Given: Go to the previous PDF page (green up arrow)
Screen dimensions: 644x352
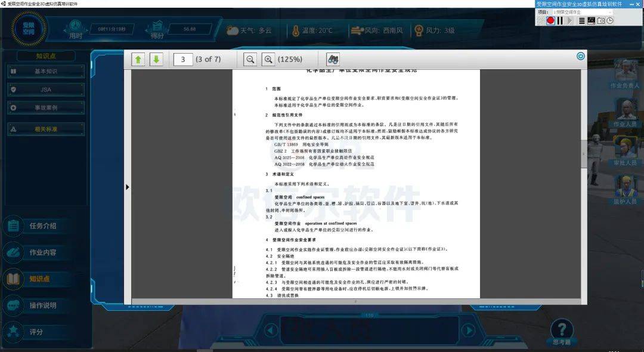Looking at the screenshot, I should pyautogui.click(x=138, y=60).
